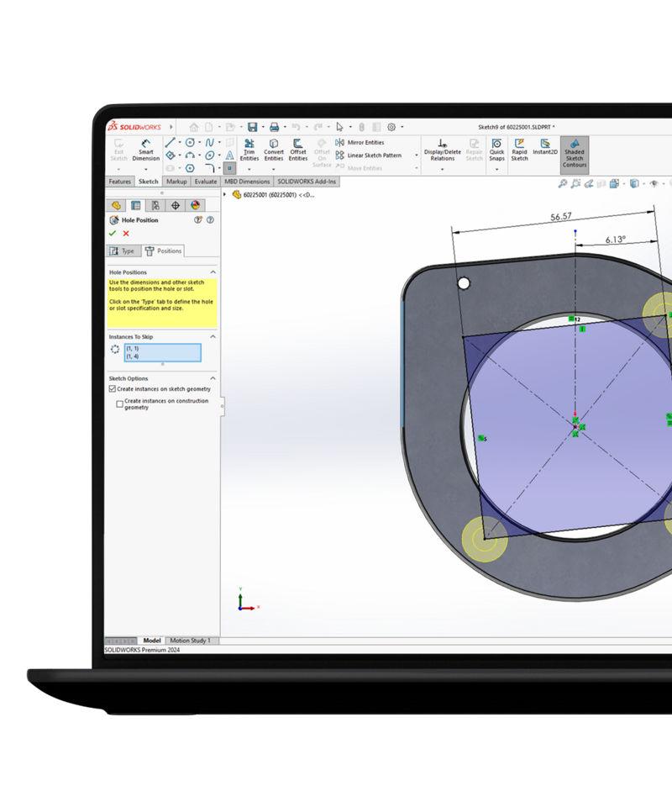This screenshot has width=672, height=807.
Task: Select the Corner Rectangle tool
Action: [171, 156]
